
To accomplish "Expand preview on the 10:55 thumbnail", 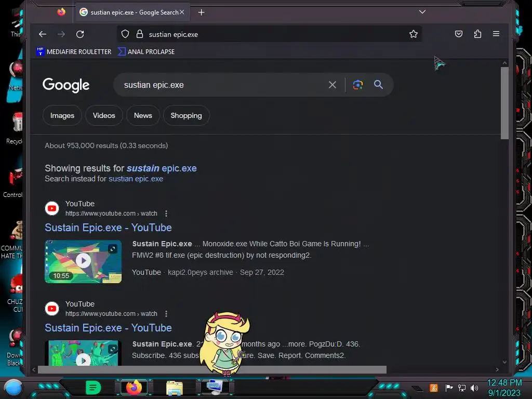I will tap(113, 249).
